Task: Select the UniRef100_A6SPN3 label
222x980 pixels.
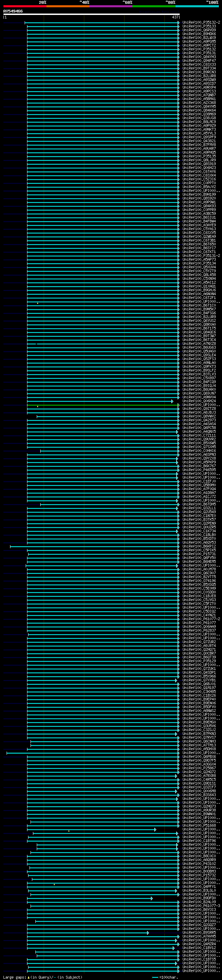Action: click(199, 455)
